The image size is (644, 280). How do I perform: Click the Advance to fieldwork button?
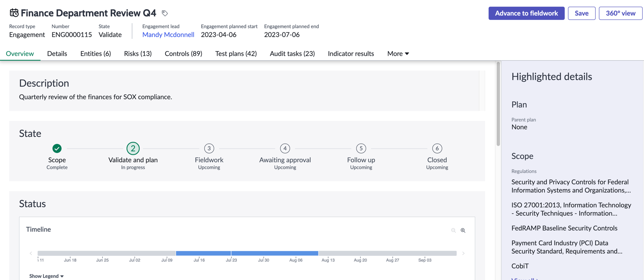pyautogui.click(x=526, y=13)
